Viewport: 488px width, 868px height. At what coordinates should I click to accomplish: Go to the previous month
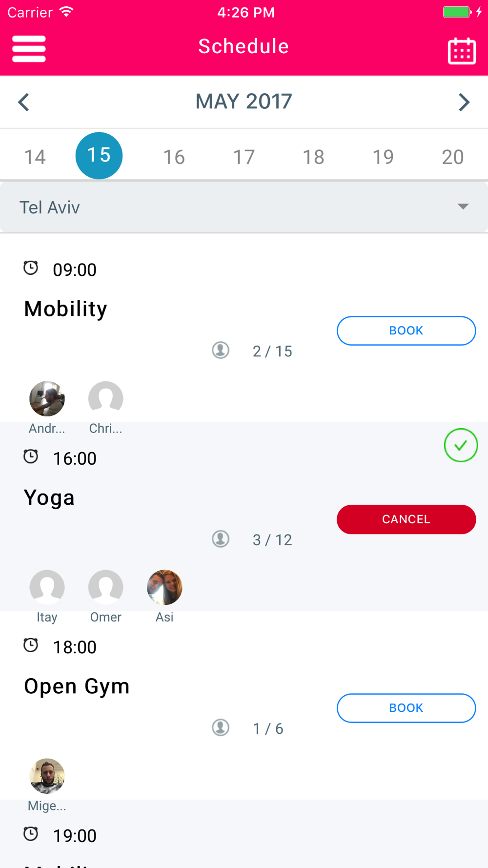coord(23,102)
